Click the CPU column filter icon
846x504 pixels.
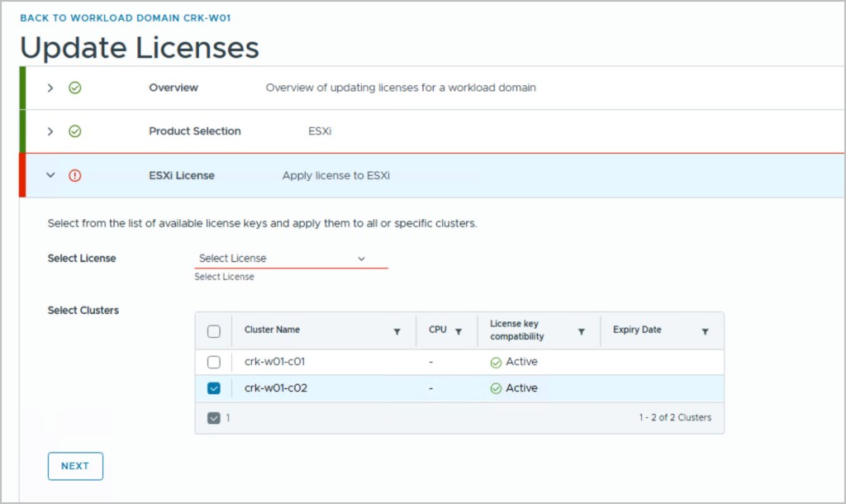pyautogui.click(x=459, y=331)
